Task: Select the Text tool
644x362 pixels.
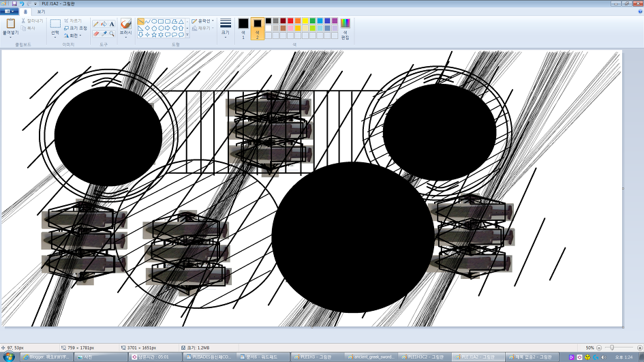Action: pos(112,24)
